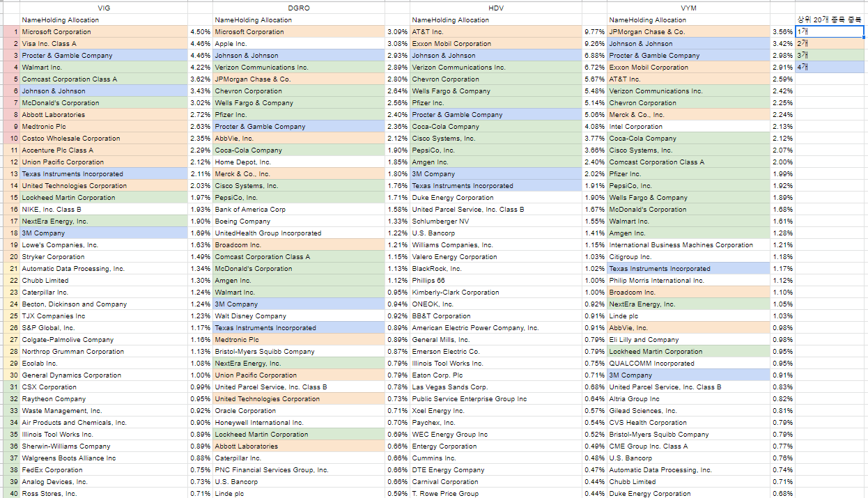Click 'NameHolding Allocation' under the HDV column
Screen dimensions: 868x498
tap(496, 20)
